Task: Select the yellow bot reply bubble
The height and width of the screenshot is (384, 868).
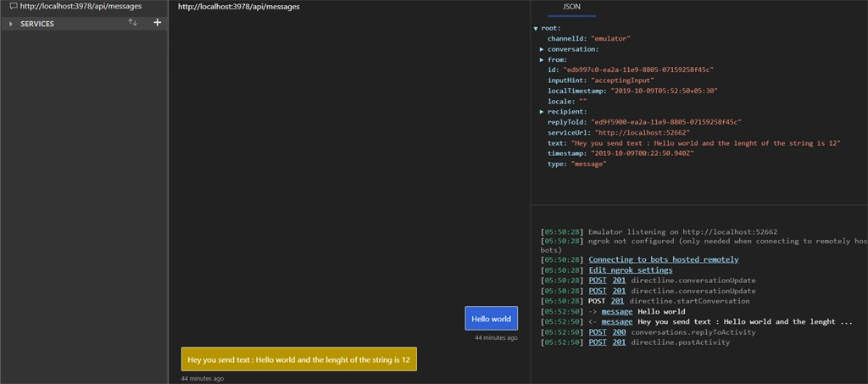Action: 299,359
